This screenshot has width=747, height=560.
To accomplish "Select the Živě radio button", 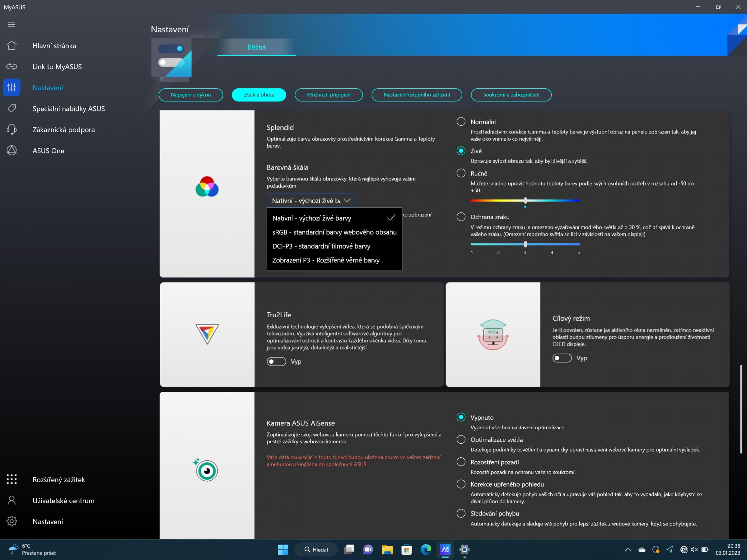I will (461, 151).
